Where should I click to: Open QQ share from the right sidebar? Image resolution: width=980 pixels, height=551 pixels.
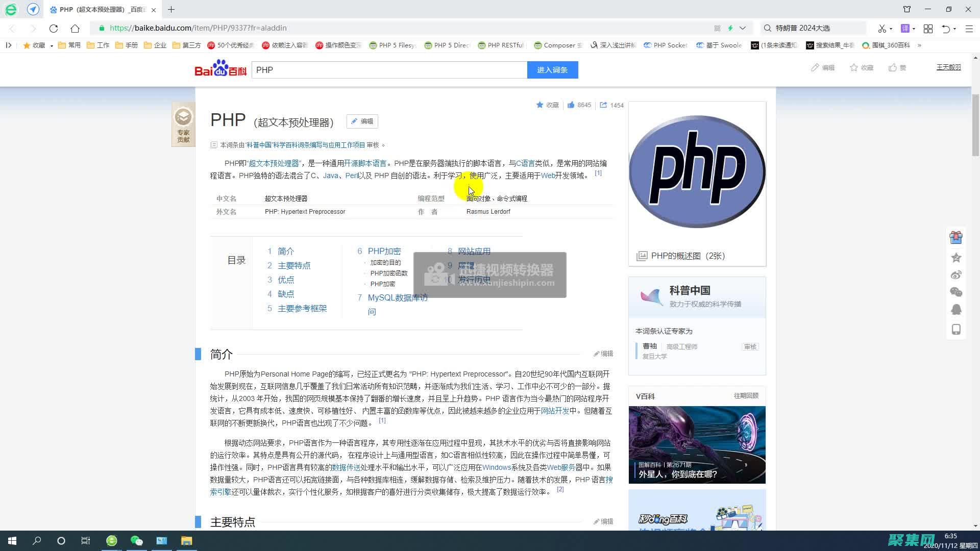tap(956, 309)
